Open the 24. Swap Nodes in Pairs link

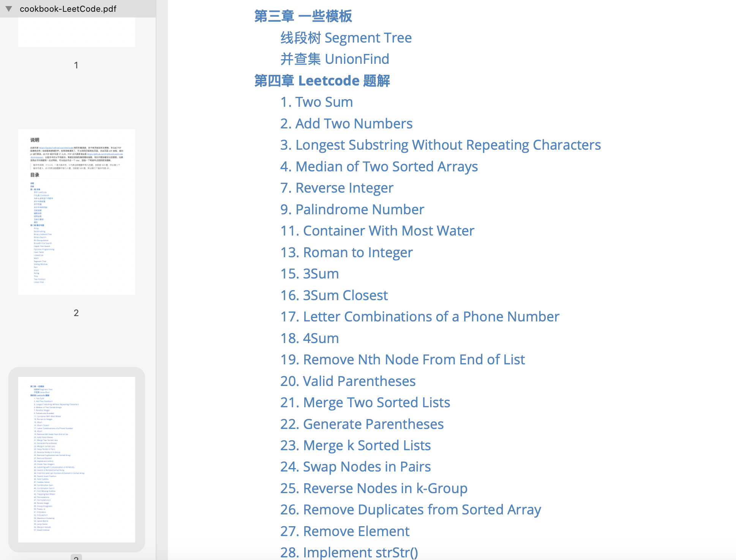coord(355,467)
